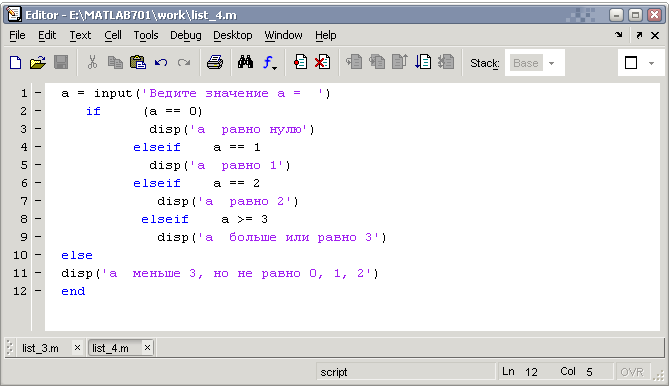Screen dimensions: 669x386
Task: Click the Ln 12 status indicator
Action: pyautogui.click(x=520, y=372)
